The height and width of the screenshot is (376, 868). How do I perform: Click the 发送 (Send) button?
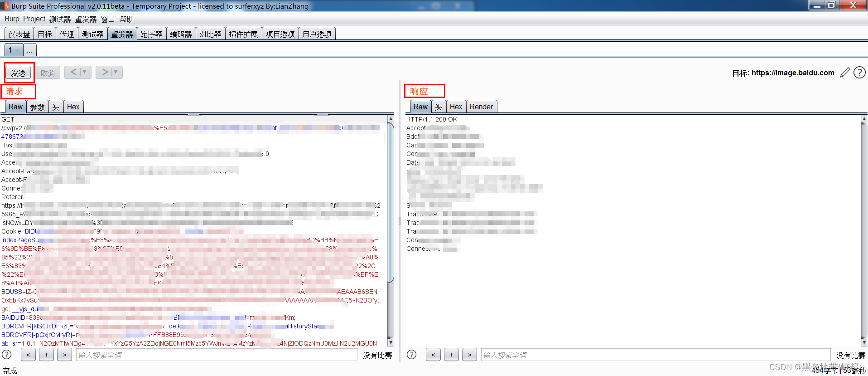pyautogui.click(x=19, y=73)
